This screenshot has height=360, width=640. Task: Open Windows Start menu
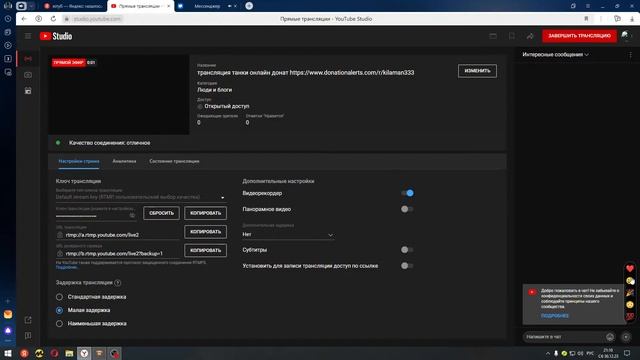[8, 353]
